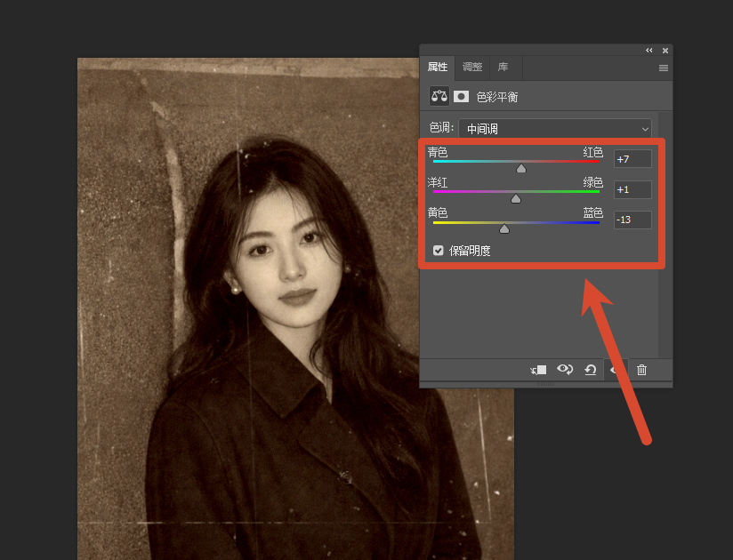Screen dimensions: 733x560
Task: Click the cyan-red slider handle
Action: (521, 168)
